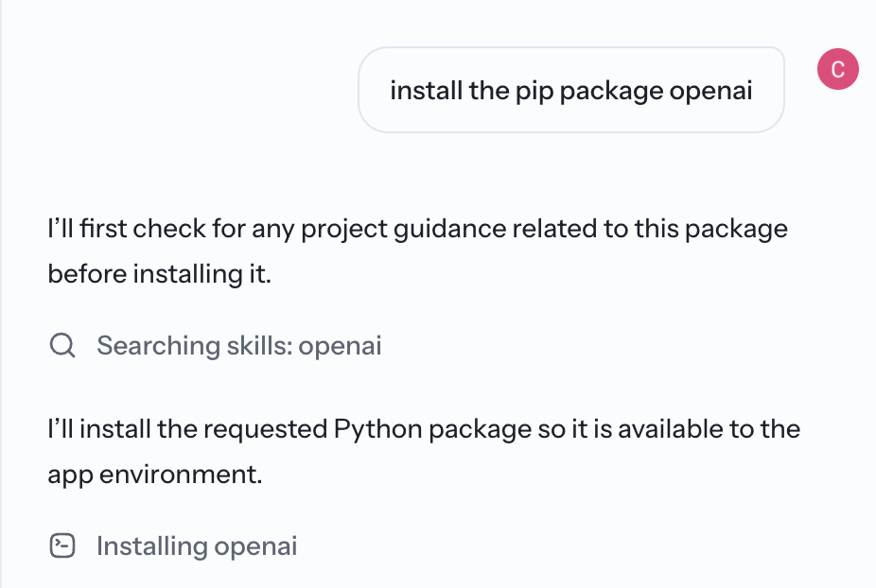Screen dimensions: 876x588
Task: Click 'openai' in the Installing label
Action: coord(255,546)
